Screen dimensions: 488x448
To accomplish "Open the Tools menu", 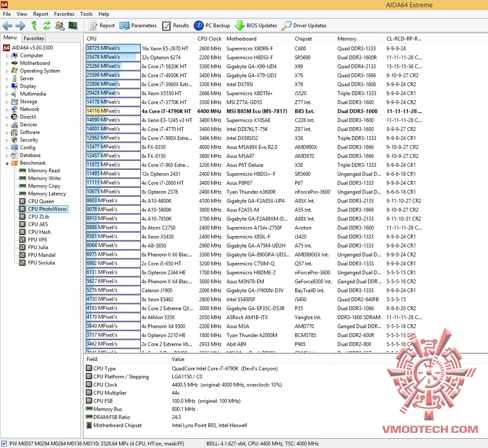I will (86, 14).
